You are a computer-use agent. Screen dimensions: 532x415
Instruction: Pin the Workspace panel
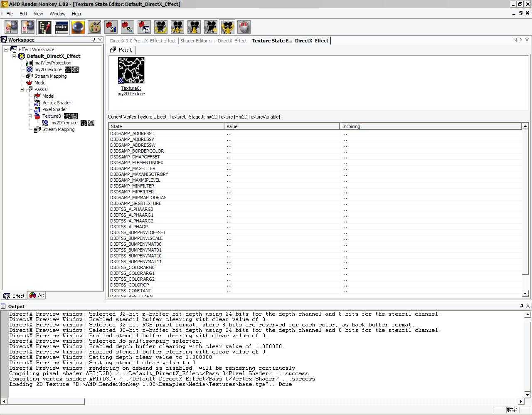(94, 40)
